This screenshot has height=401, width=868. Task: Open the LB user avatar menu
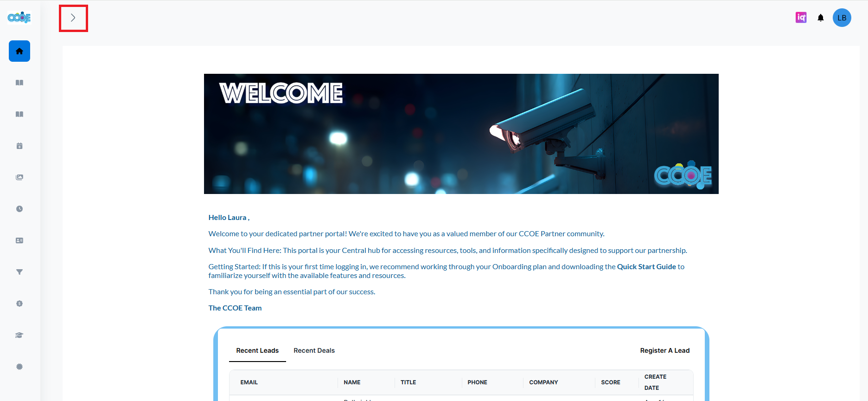pyautogui.click(x=842, y=18)
